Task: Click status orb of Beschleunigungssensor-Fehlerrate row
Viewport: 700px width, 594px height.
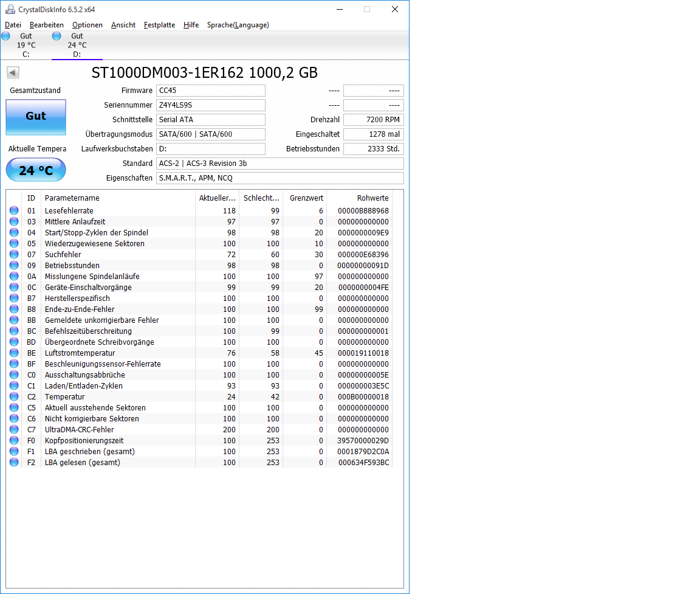Action: [x=15, y=364]
